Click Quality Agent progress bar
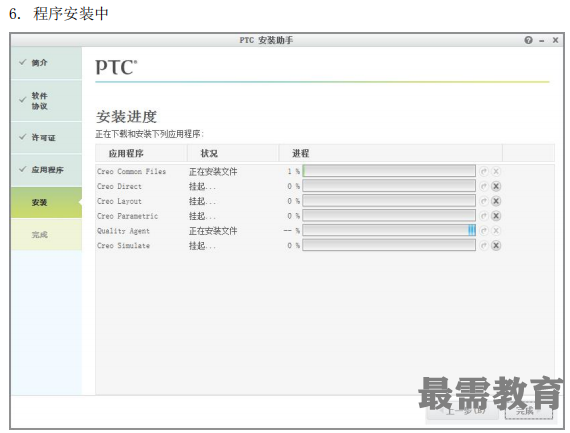 click(x=389, y=230)
